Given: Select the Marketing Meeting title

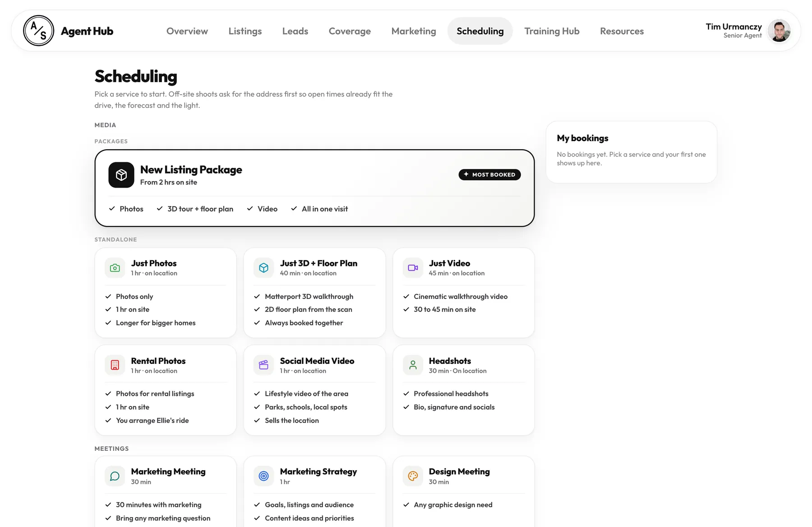Looking at the screenshot, I should click(168, 472).
